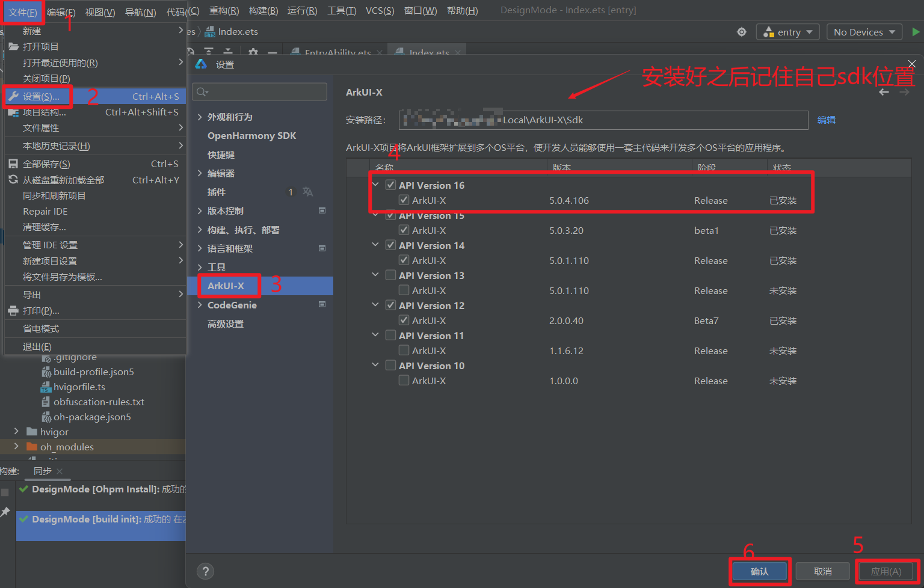Check the ArkUI-X box under API Version 13
This screenshot has width=924, height=588.
point(404,290)
